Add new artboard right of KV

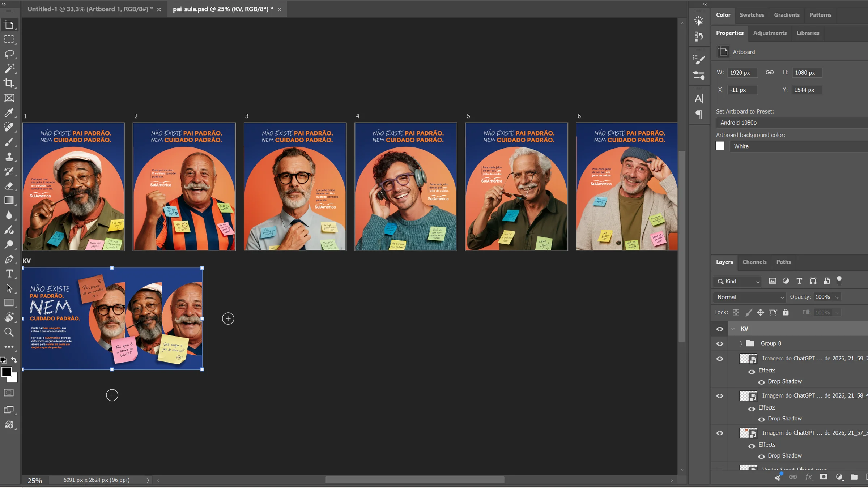coord(228,318)
